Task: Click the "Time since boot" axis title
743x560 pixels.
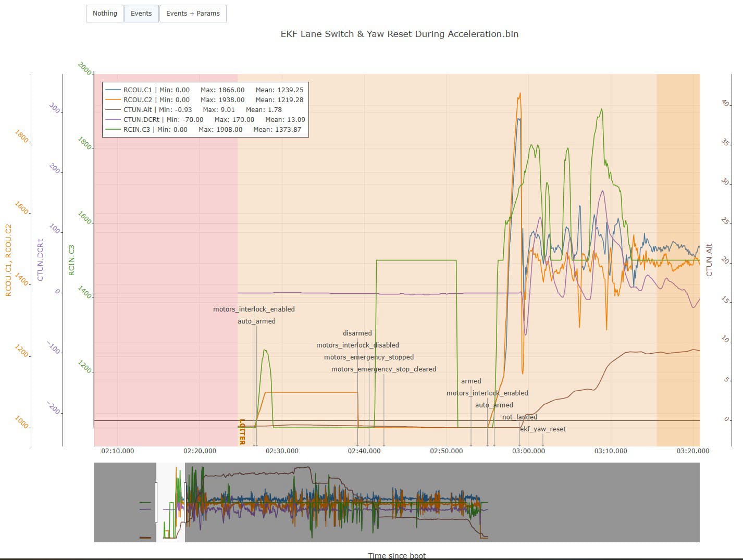Action: (x=397, y=555)
